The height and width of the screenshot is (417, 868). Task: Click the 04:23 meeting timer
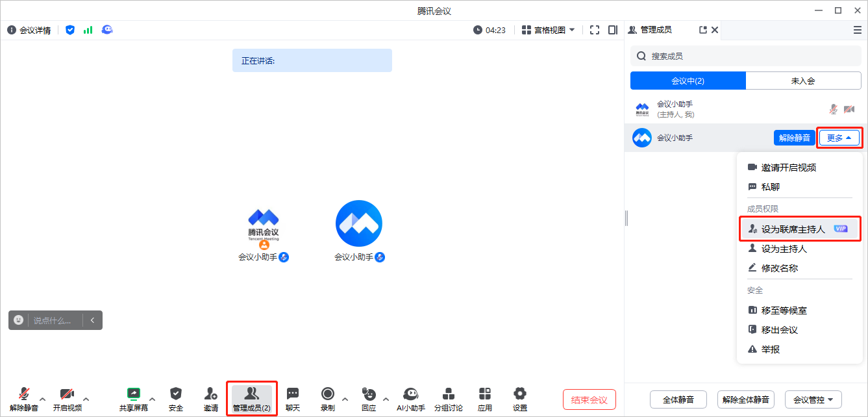pos(490,30)
